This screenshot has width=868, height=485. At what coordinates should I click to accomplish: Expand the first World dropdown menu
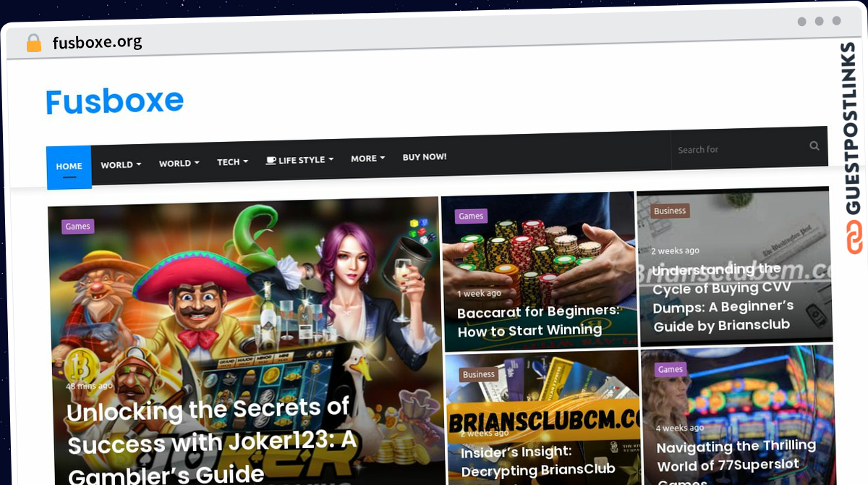coord(121,165)
